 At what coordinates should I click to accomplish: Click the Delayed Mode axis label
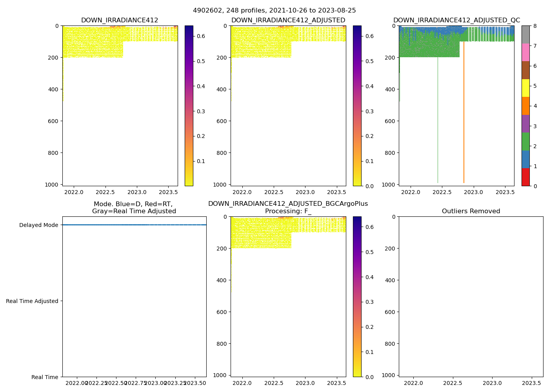pyautogui.click(x=38, y=225)
